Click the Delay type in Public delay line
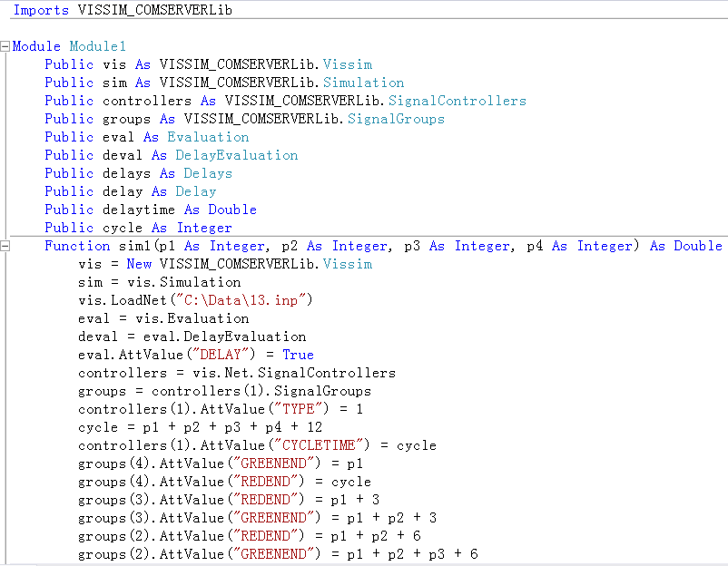The image size is (728, 566). [196, 191]
